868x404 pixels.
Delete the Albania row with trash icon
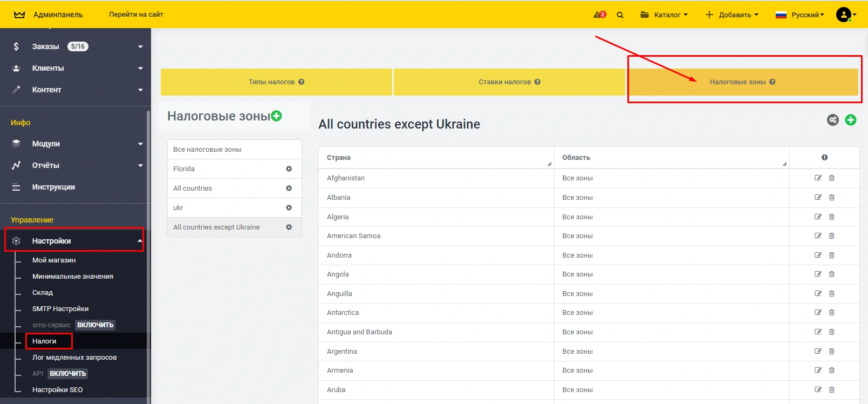[x=831, y=198]
